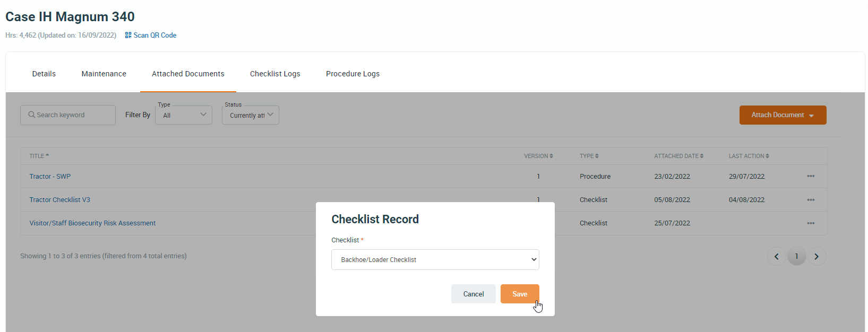Viewport: 868px width, 332px height.
Task: Open the Status filter dropdown
Action: [x=251, y=115]
